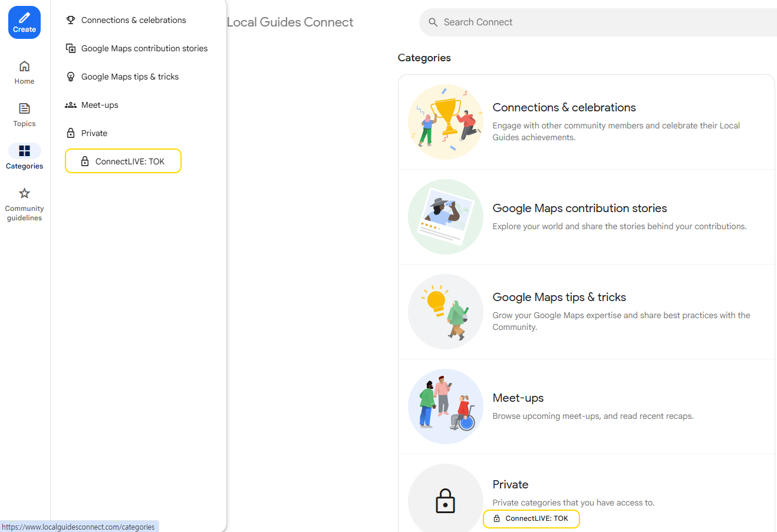
Task: Go to Home in the sidebar
Action: [x=24, y=72]
